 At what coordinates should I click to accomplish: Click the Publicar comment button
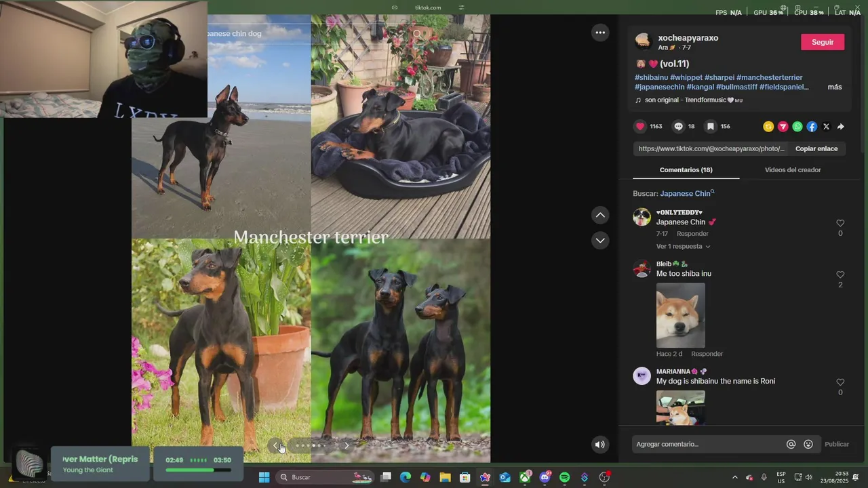836,445
